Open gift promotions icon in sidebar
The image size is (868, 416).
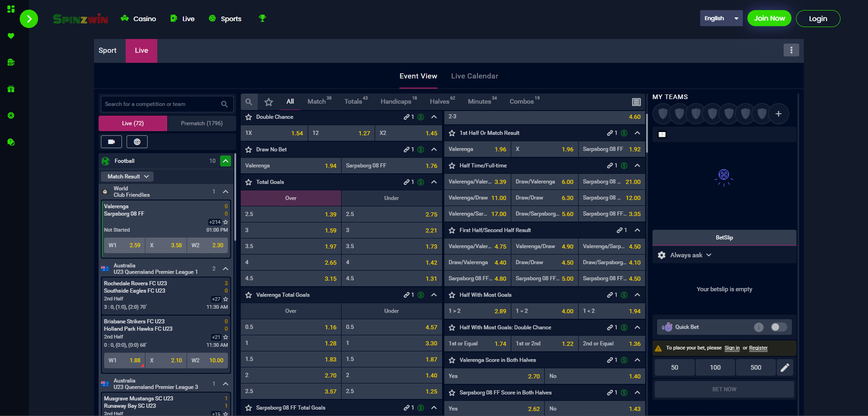click(x=11, y=89)
